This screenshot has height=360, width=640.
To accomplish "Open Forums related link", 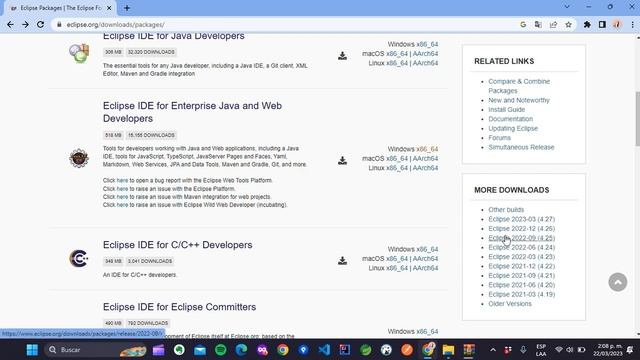I will tap(500, 138).
